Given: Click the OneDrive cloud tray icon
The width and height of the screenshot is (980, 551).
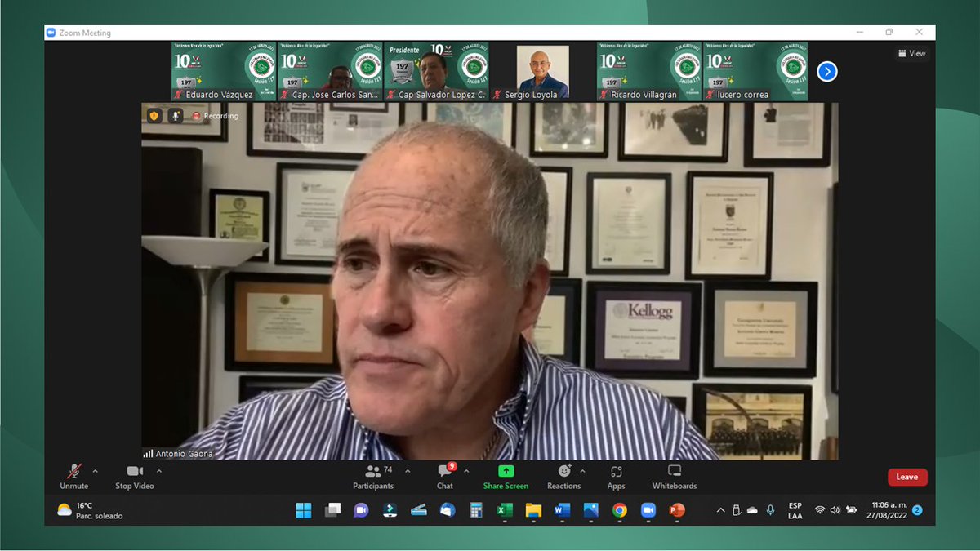Looking at the screenshot, I should pos(752,510).
